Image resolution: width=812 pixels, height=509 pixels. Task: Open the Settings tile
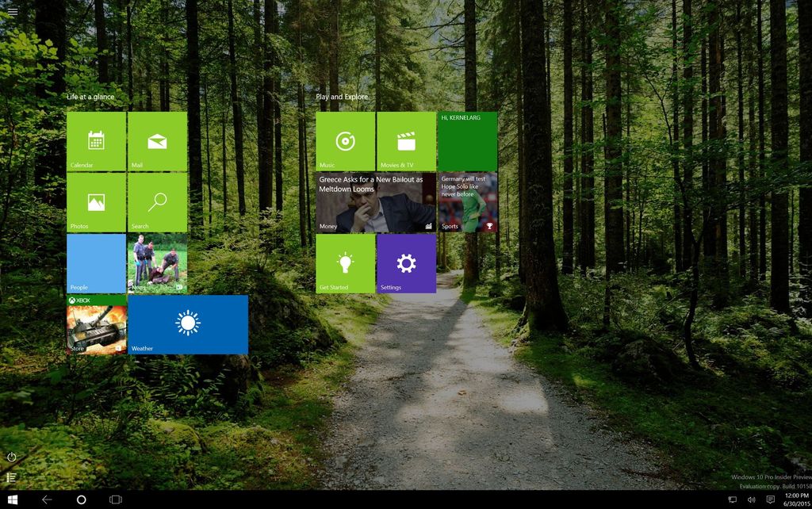click(x=406, y=262)
